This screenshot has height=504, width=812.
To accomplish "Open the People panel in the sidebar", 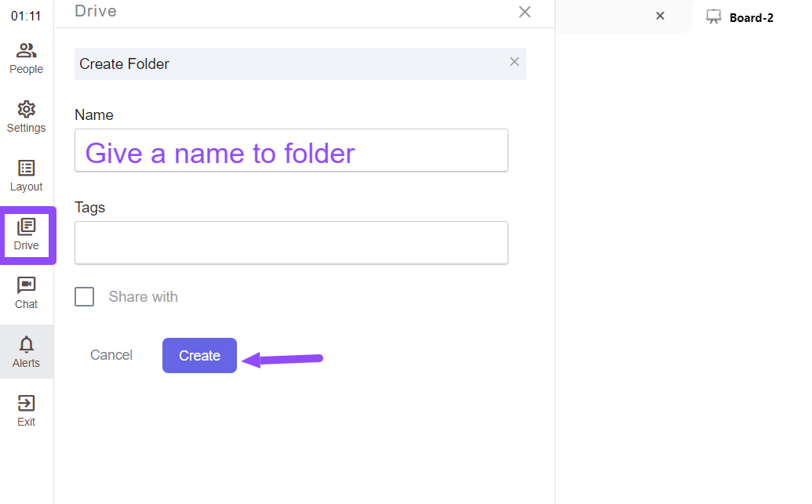I will point(27,59).
